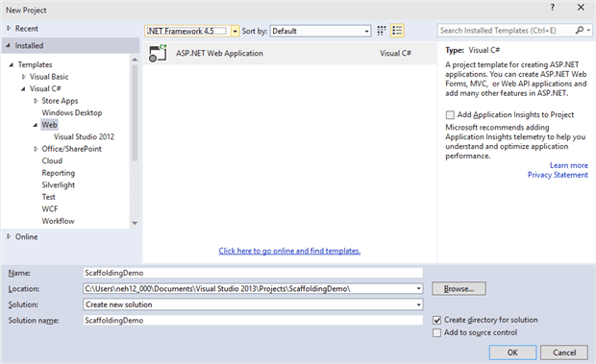Open the Solution dropdown
Viewport: 596px width, 364px height.
coord(253,304)
